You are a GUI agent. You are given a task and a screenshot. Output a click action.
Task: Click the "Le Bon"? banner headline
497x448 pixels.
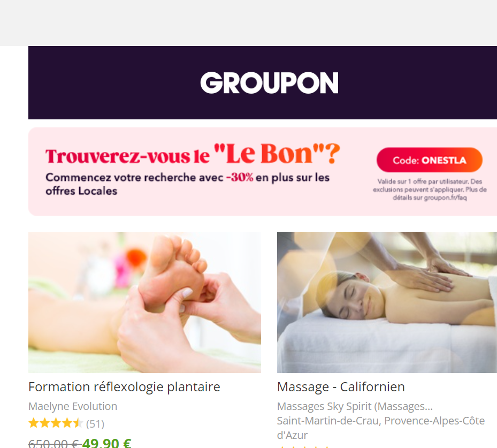277,154
